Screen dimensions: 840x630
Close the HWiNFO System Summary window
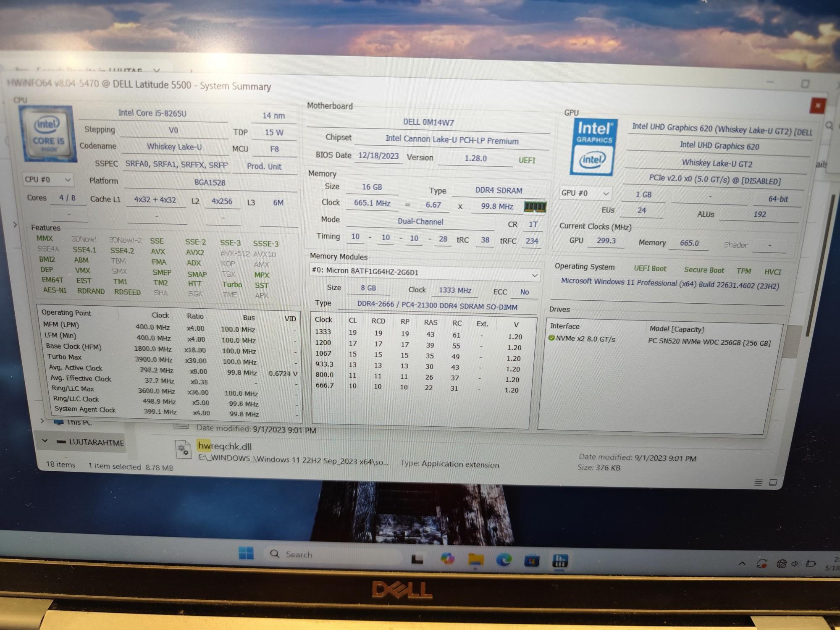click(817, 106)
